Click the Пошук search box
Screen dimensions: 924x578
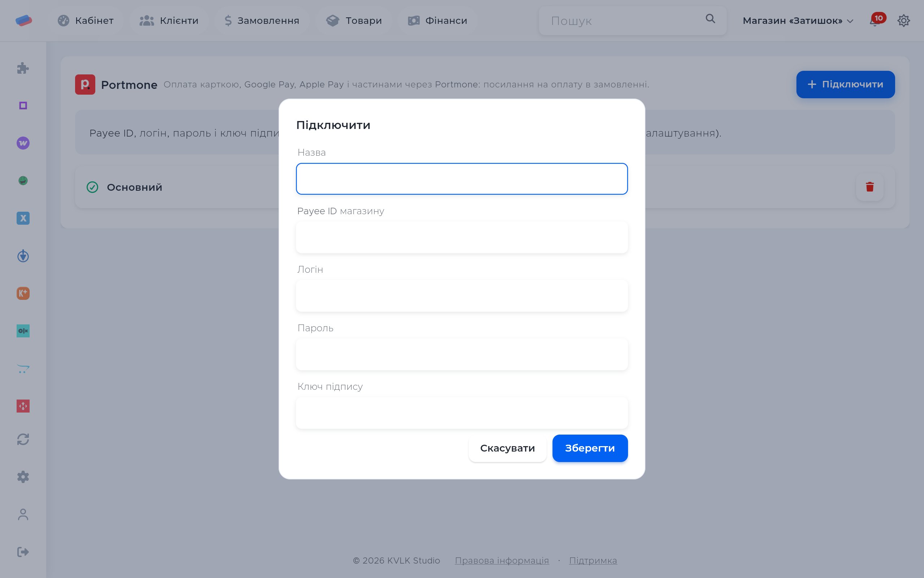tap(633, 21)
